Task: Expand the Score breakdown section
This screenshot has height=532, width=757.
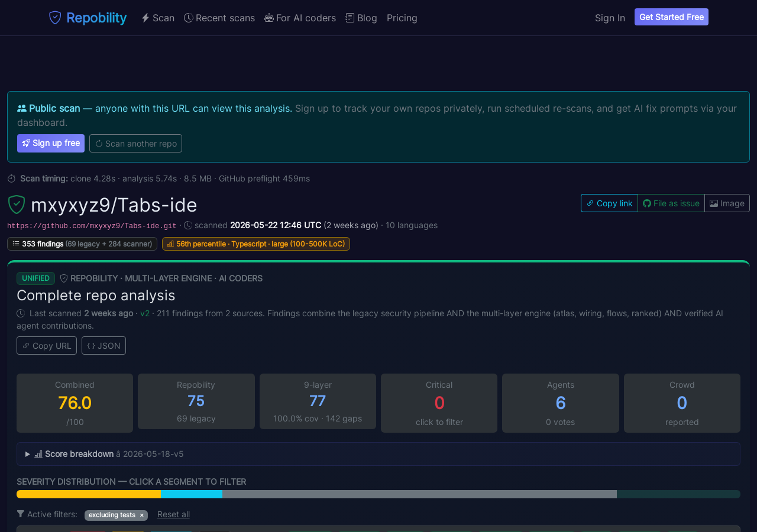Action: click(x=378, y=454)
